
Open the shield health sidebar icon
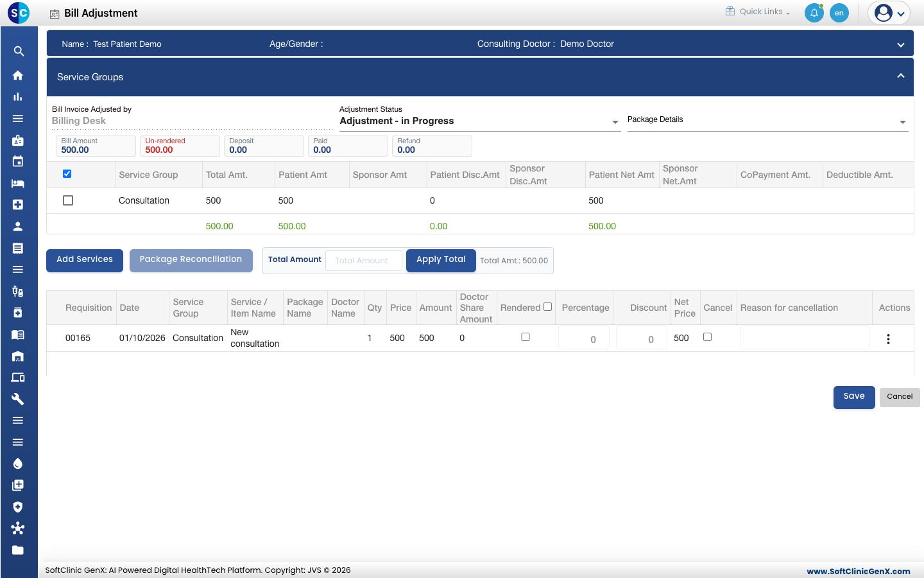click(18, 507)
